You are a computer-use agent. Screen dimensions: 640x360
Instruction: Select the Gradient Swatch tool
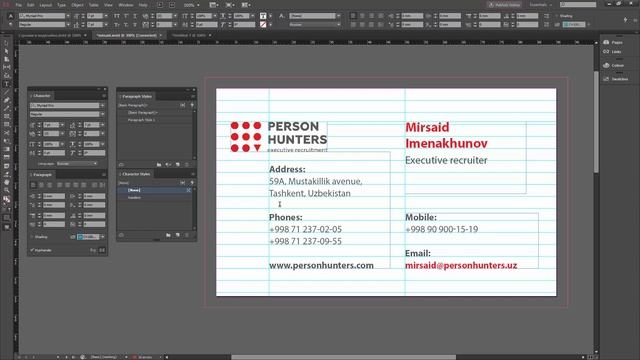point(6,149)
